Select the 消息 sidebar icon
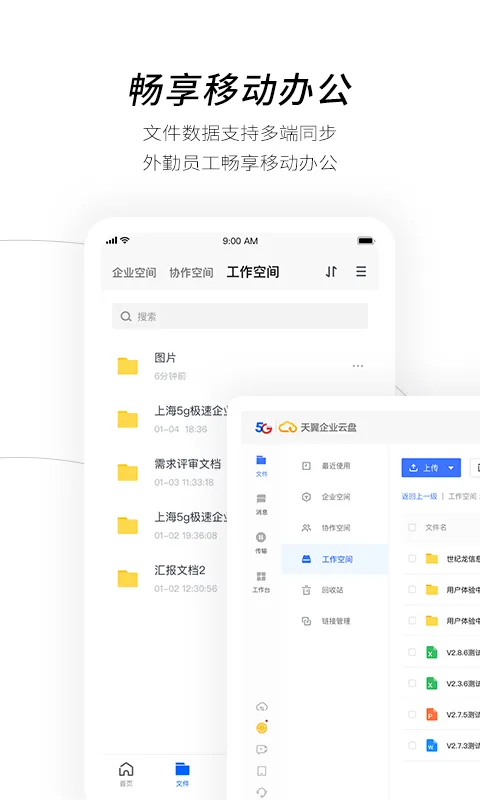Screen dimensions: 480x800 (261, 504)
